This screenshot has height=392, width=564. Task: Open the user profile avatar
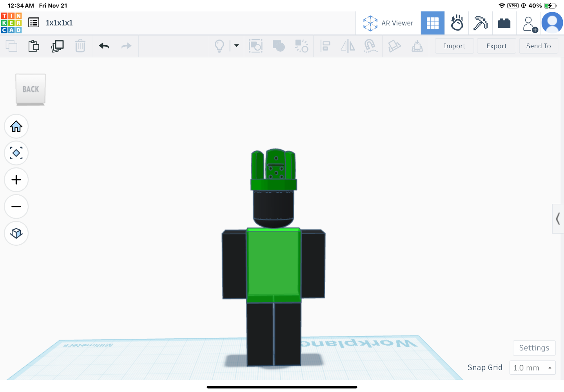(x=552, y=23)
